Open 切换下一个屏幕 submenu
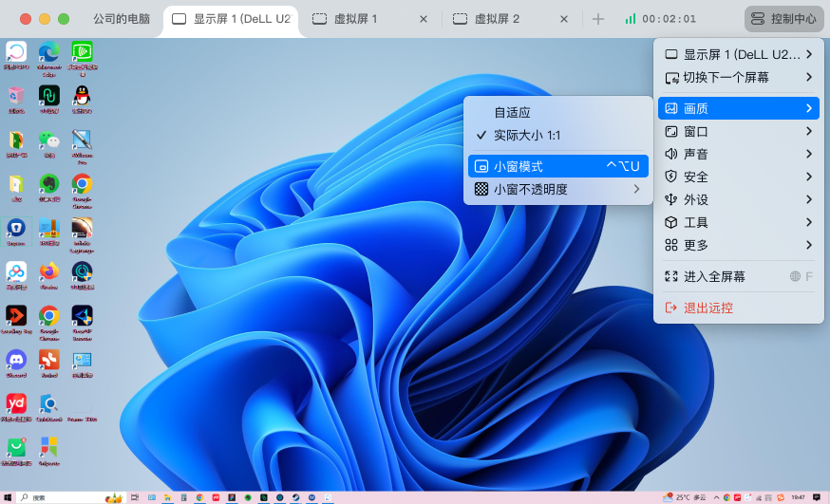The image size is (830, 504). (x=739, y=77)
